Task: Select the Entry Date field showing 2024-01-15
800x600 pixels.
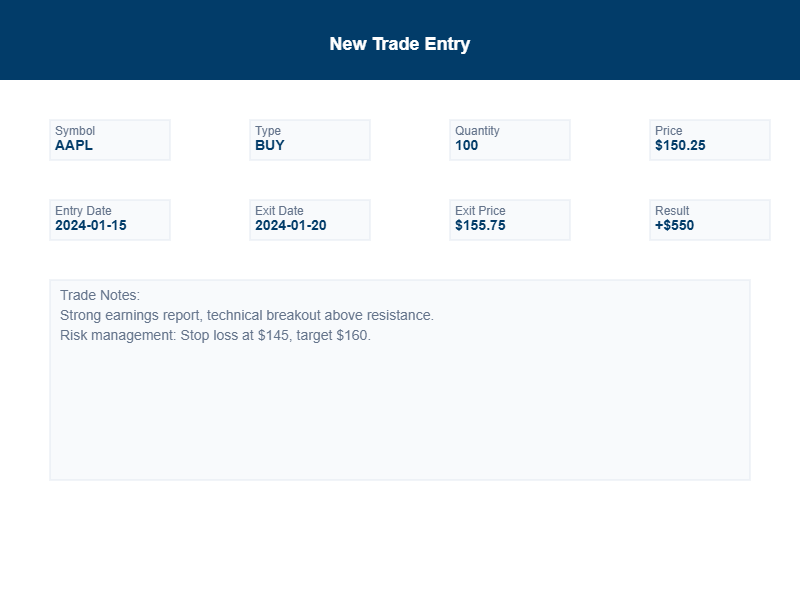Action: (x=109, y=220)
